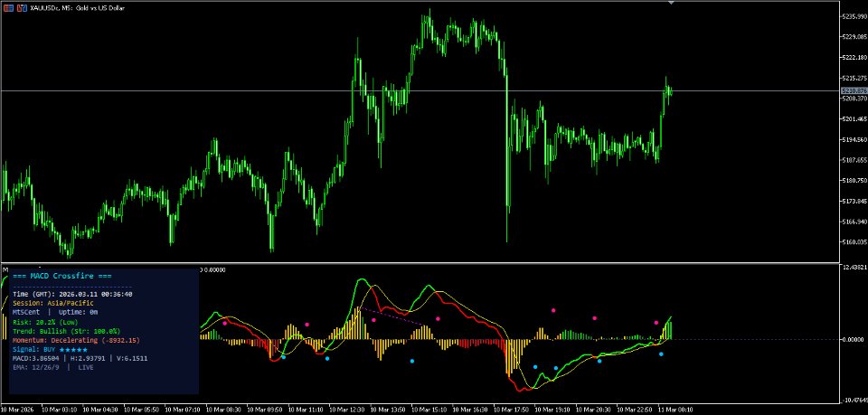Screen dimensions: 868x415
Task: Click the Risk: 20.2% (Low) line
Action: 45,322
